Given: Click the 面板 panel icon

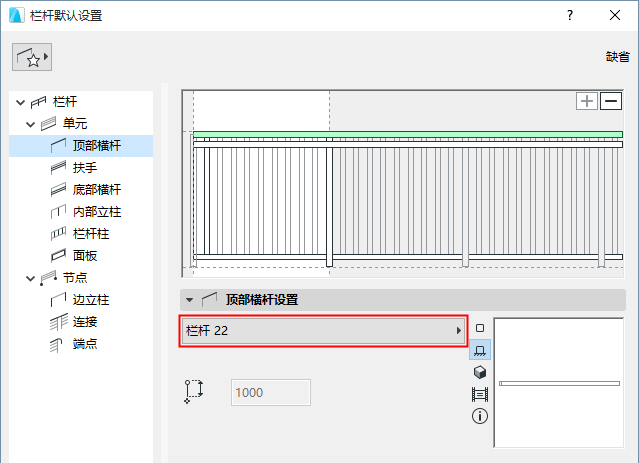Looking at the screenshot, I should 58,256.
